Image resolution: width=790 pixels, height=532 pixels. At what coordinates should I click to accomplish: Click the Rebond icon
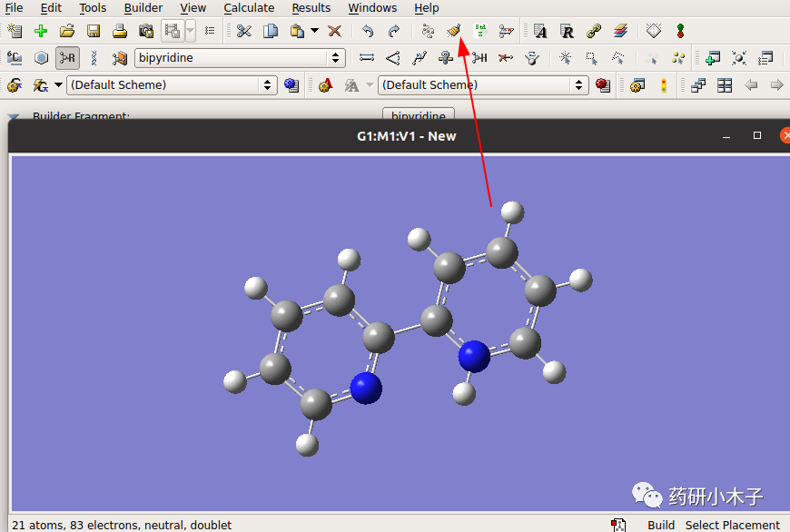pyautogui.click(x=428, y=31)
